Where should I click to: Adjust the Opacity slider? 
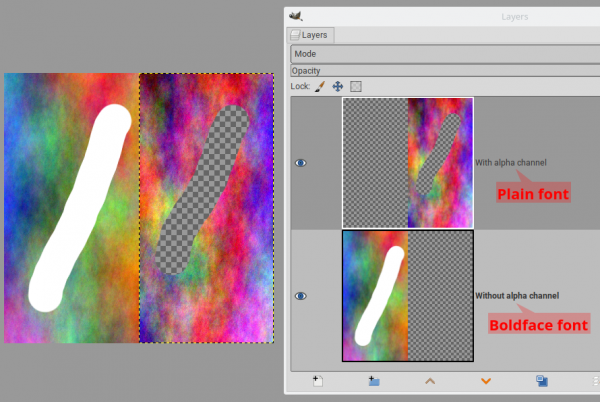(445, 71)
